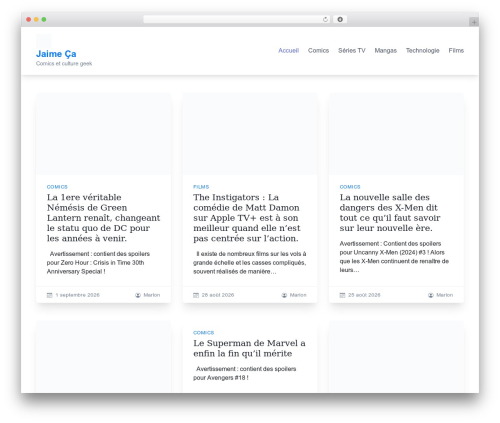
Task: Click the calendar icon next to 26 août 2026
Action: 196,295
